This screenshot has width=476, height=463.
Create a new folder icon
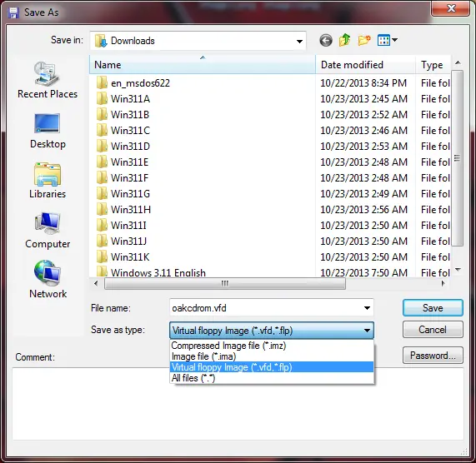click(x=364, y=40)
